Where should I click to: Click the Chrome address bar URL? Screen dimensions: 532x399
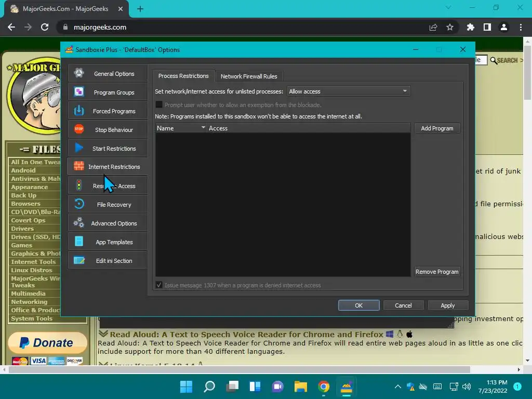click(x=100, y=27)
